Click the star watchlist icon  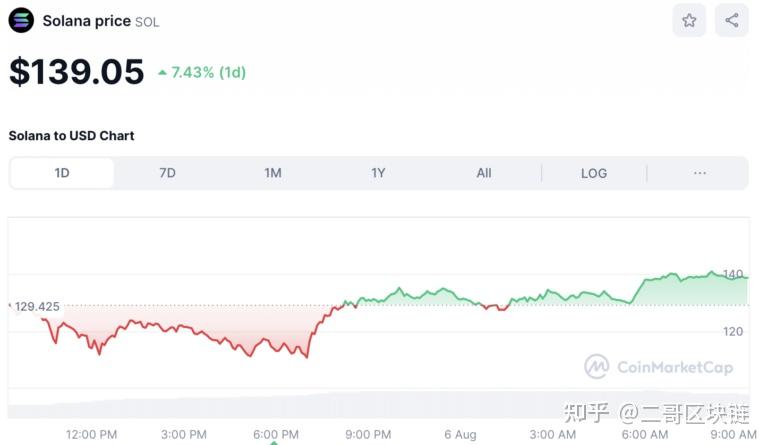(x=689, y=20)
